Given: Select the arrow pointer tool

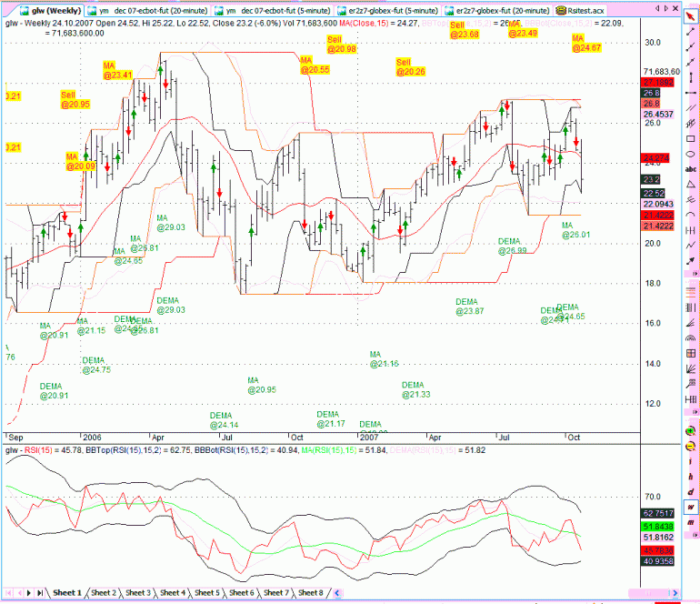Looking at the screenshot, I should [691, 17].
